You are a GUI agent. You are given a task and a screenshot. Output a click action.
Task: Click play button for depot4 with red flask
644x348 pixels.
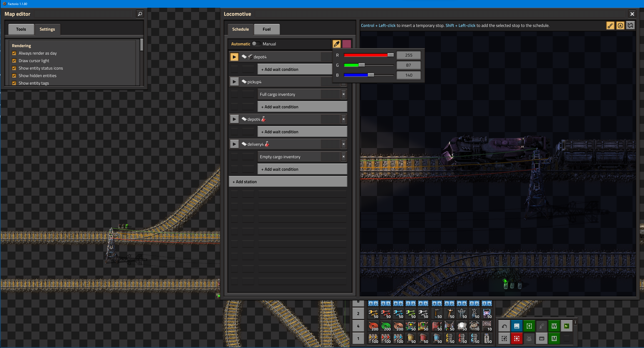tap(234, 119)
